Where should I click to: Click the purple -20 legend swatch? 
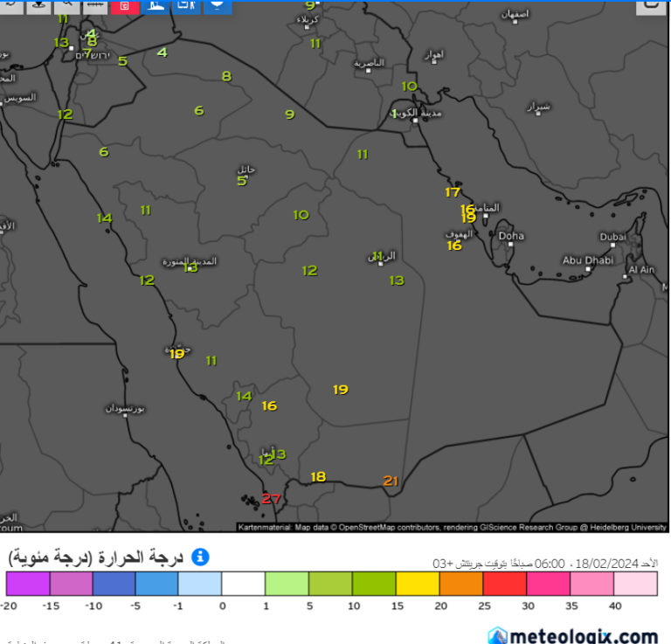(28, 584)
